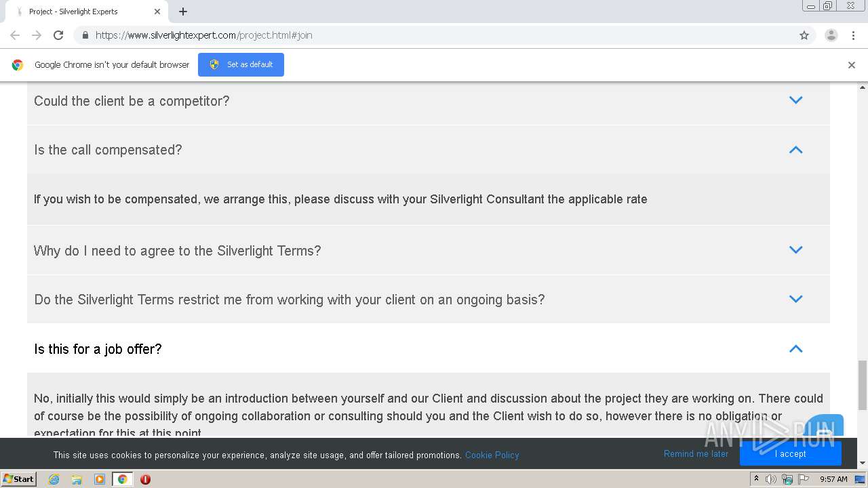Collapse "Is the call compensated?" section
Viewport: 868px width, 488px height.
(x=795, y=150)
